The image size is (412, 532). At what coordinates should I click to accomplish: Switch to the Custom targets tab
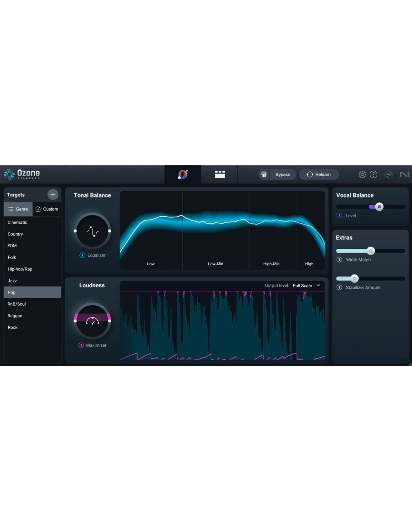click(47, 209)
